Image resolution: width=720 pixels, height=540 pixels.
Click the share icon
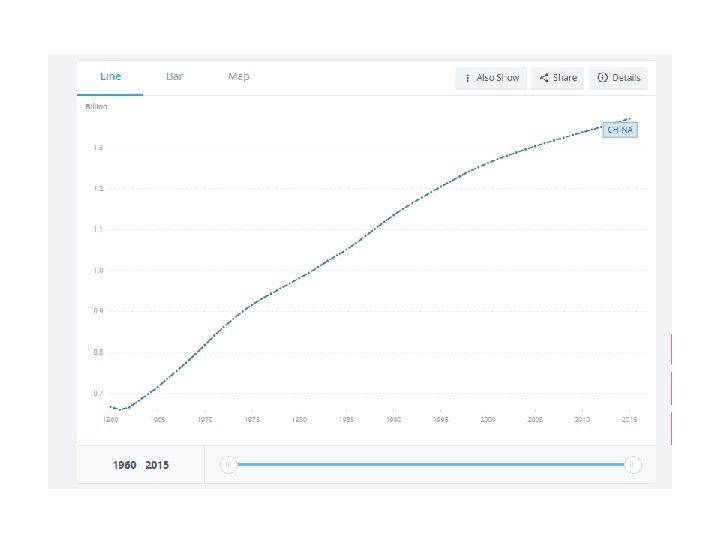(x=544, y=78)
